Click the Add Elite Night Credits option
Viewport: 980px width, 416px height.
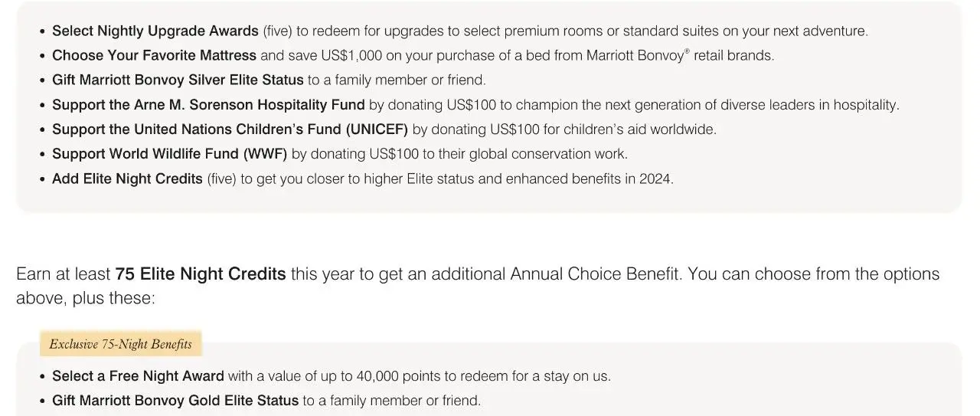tap(127, 179)
